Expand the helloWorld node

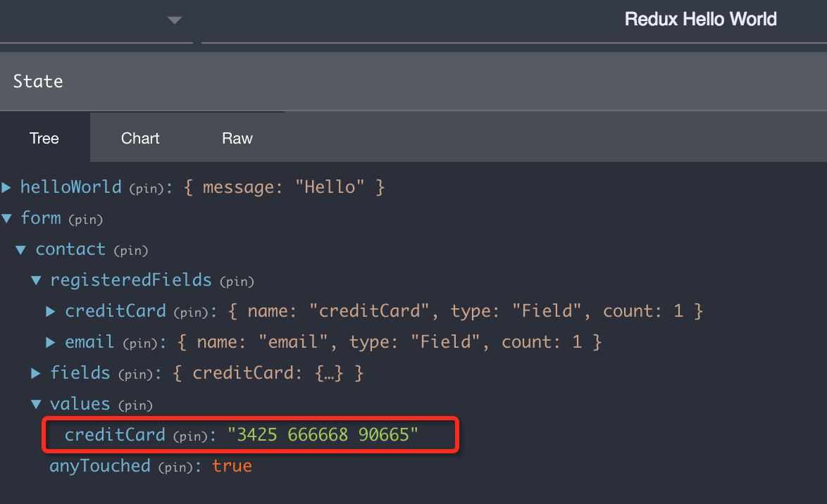click(6, 187)
